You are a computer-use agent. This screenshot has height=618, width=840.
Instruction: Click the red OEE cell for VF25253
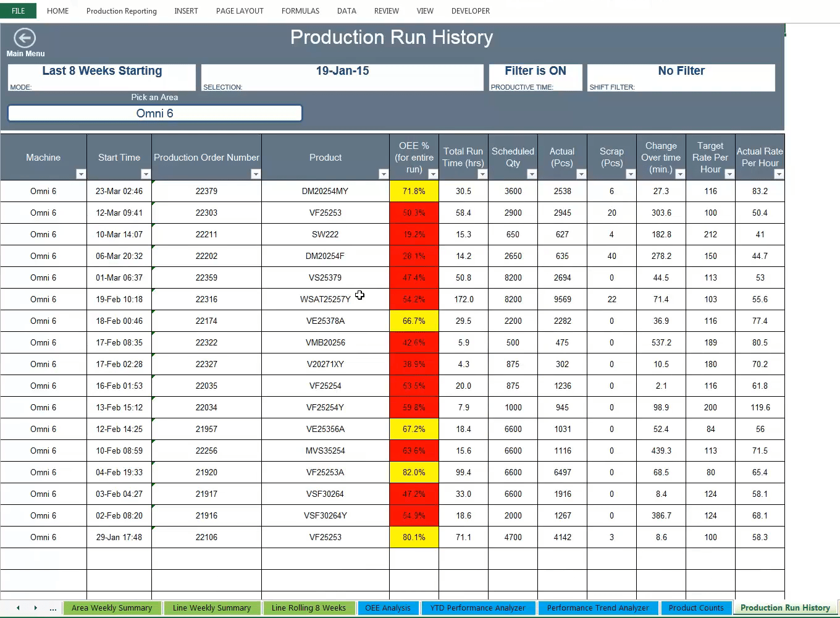(414, 213)
